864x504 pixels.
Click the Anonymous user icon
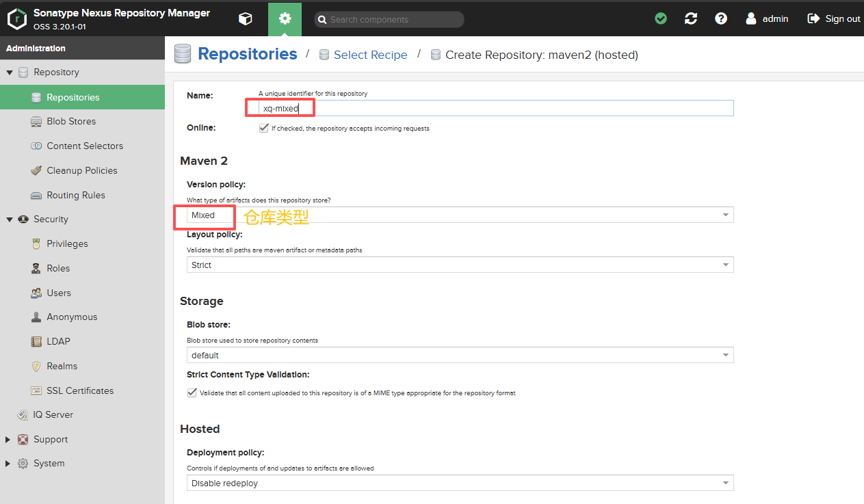[36, 317]
